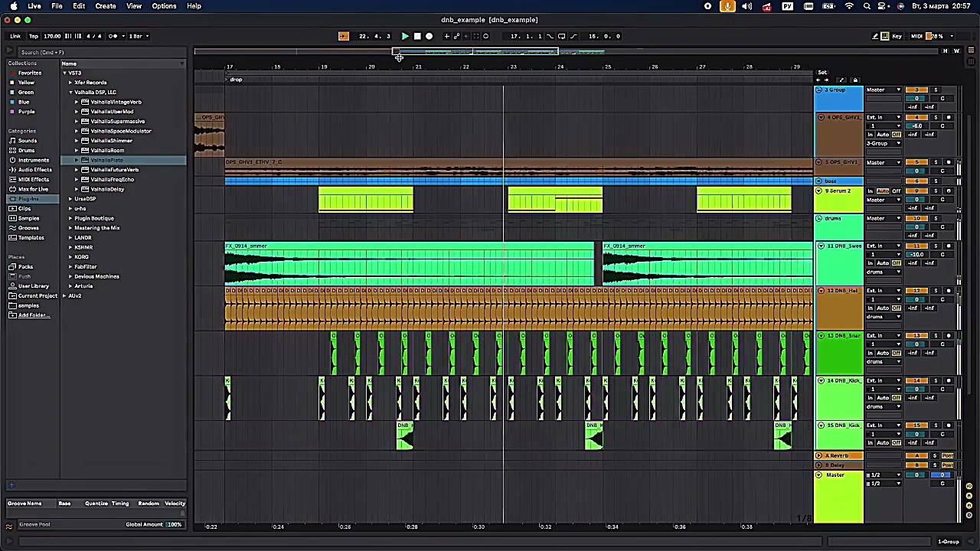Open the Edit menu
The image size is (980, 551).
pos(79,6)
